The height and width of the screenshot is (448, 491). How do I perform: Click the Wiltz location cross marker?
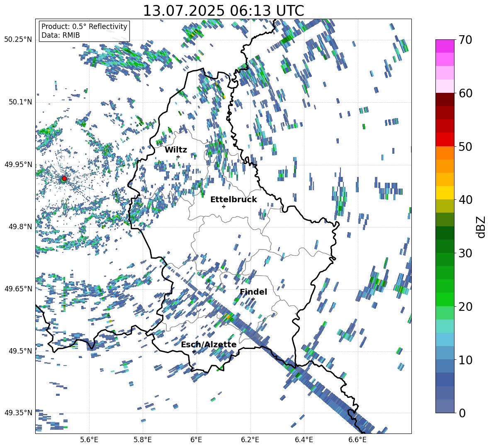(x=178, y=157)
